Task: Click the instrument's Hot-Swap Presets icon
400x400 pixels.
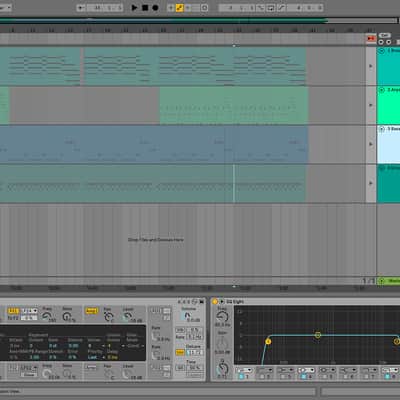Action: [x=195, y=302]
